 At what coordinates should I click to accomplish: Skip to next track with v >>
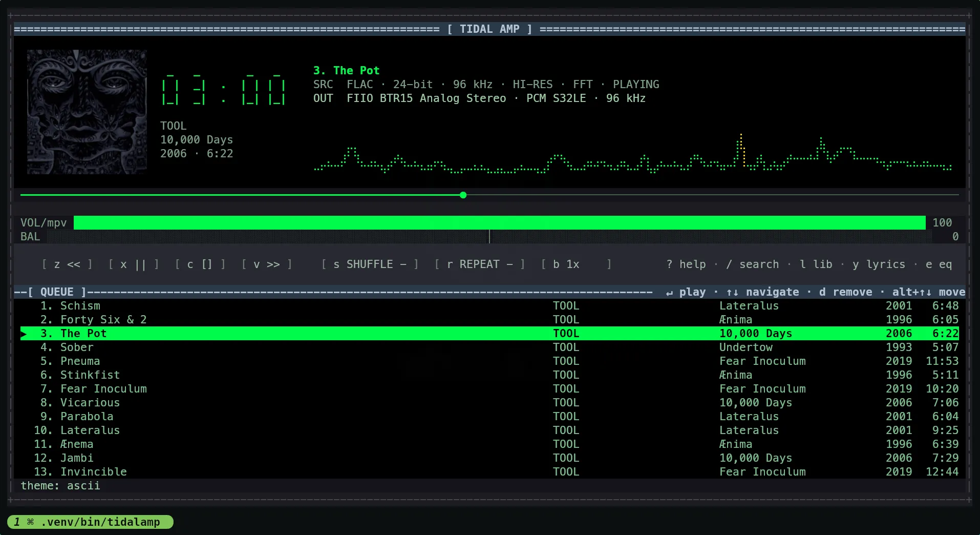tap(266, 264)
